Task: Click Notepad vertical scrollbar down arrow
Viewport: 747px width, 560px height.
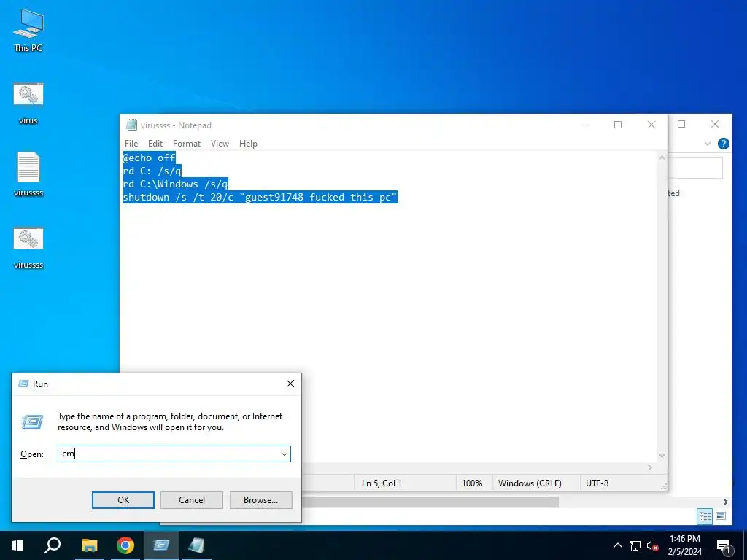Action: 662,456
